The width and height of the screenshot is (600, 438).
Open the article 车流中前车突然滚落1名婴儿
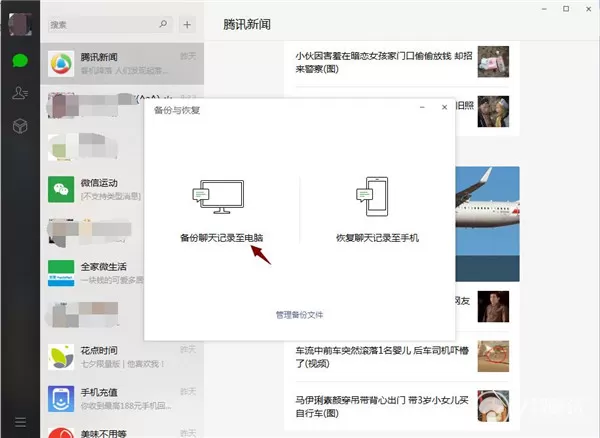pos(382,357)
